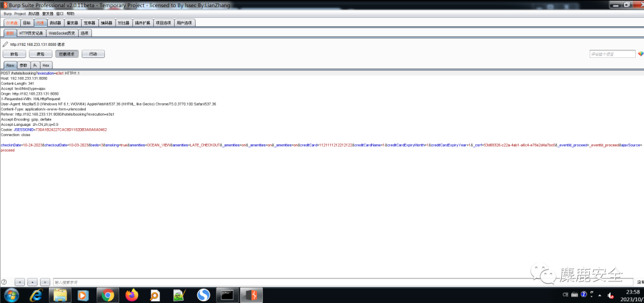
Task: Click the Content-Length: 341 header line
Action: click(17, 84)
